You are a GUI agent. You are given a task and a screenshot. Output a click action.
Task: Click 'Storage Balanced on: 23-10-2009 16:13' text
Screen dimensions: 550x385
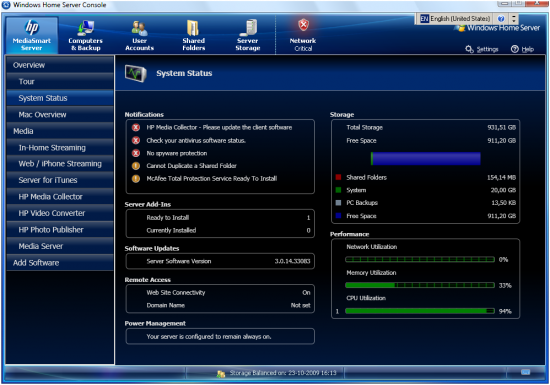click(x=283, y=373)
